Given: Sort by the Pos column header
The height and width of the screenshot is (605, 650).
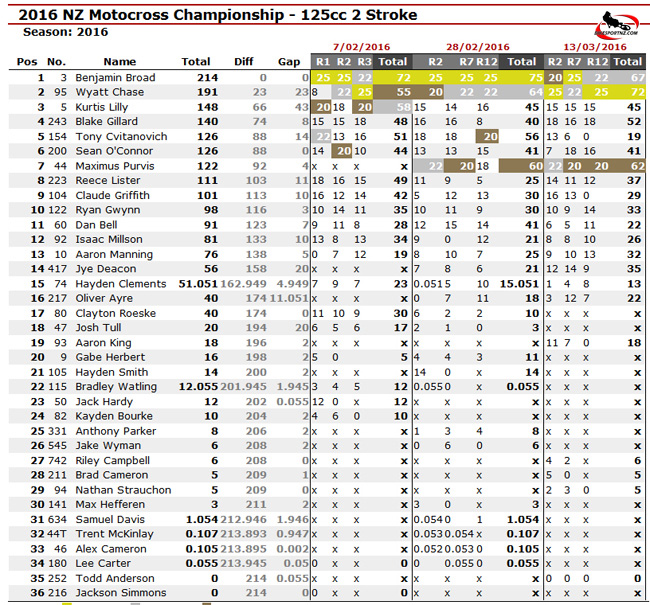Looking at the screenshot, I should pyautogui.click(x=27, y=62).
